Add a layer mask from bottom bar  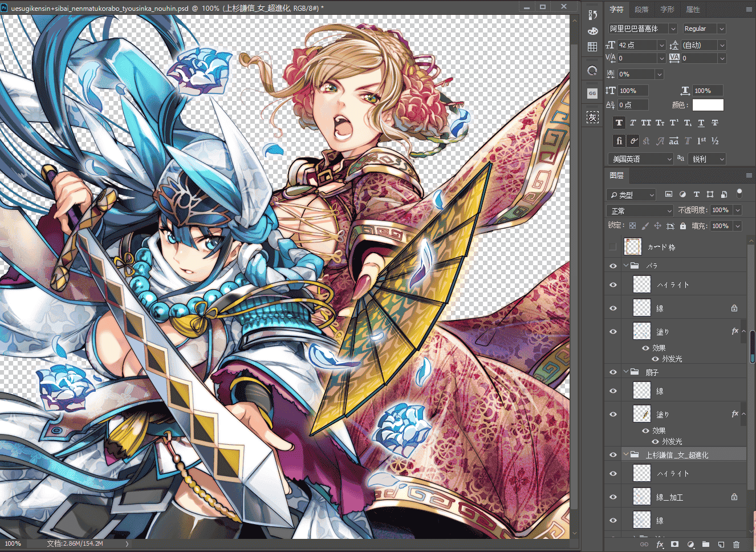point(674,545)
